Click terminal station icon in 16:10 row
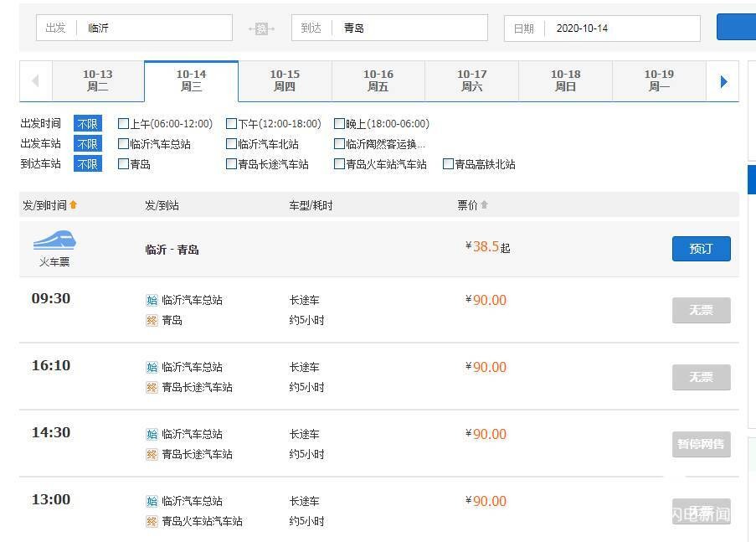Viewport: 756px width, 542px height. pos(152,387)
